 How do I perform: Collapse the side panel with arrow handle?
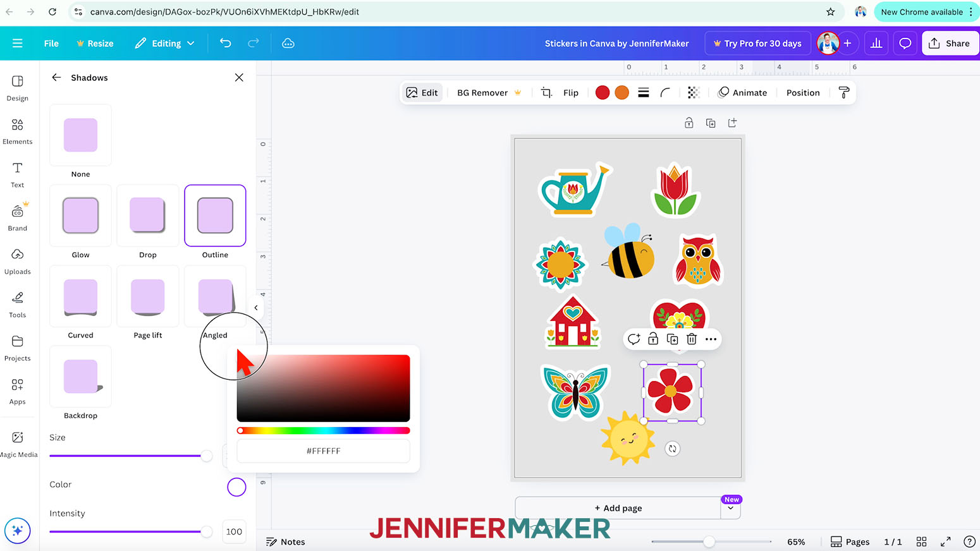point(256,308)
